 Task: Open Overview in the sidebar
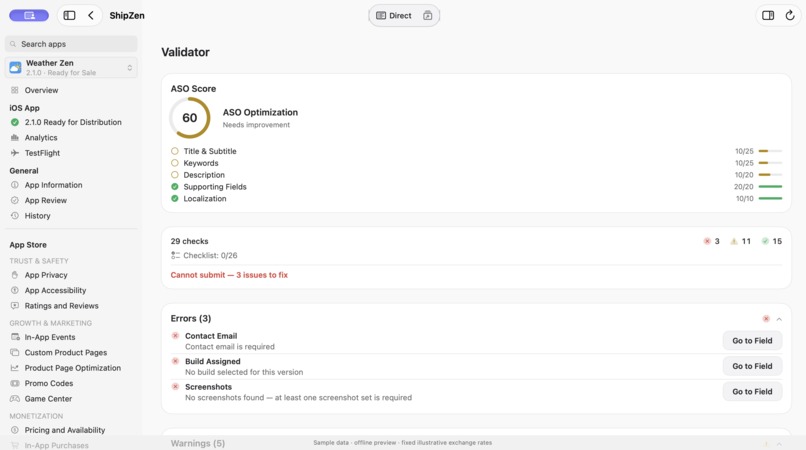click(41, 90)
